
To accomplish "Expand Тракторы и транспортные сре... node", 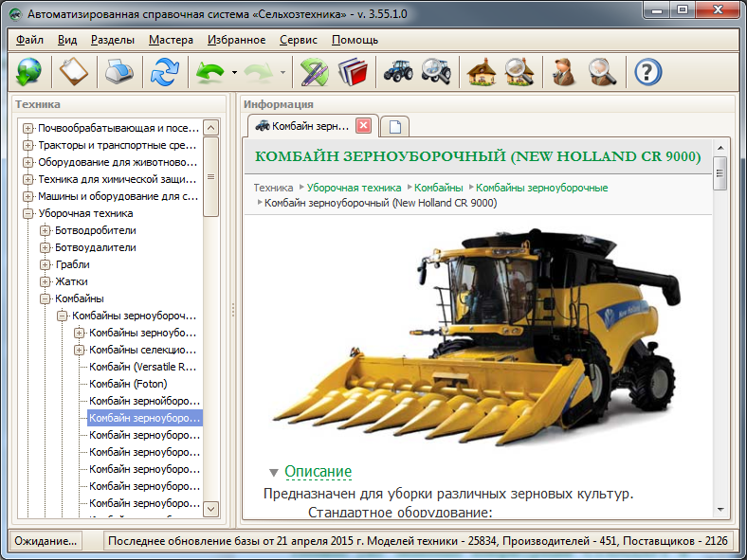I will (28, 145).
